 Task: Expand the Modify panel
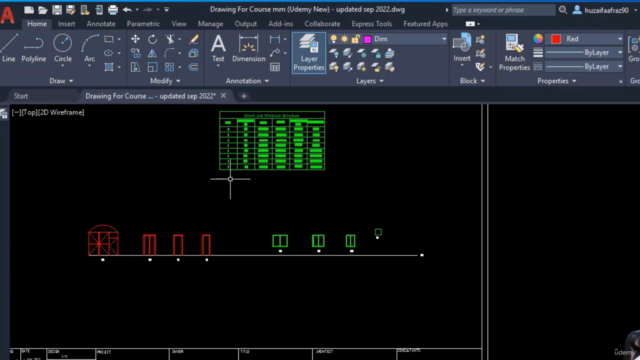tap(165, 81)
